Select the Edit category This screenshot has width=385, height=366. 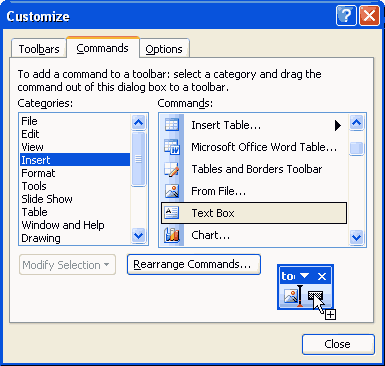(x=75, y=134)
